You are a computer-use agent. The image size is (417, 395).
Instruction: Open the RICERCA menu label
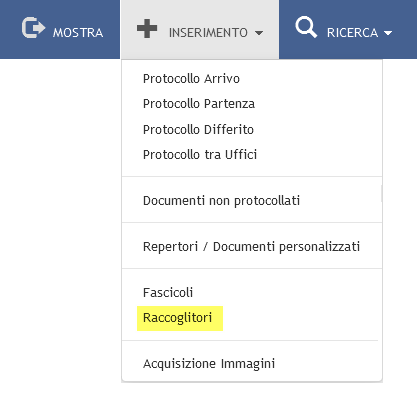point(352,33)
